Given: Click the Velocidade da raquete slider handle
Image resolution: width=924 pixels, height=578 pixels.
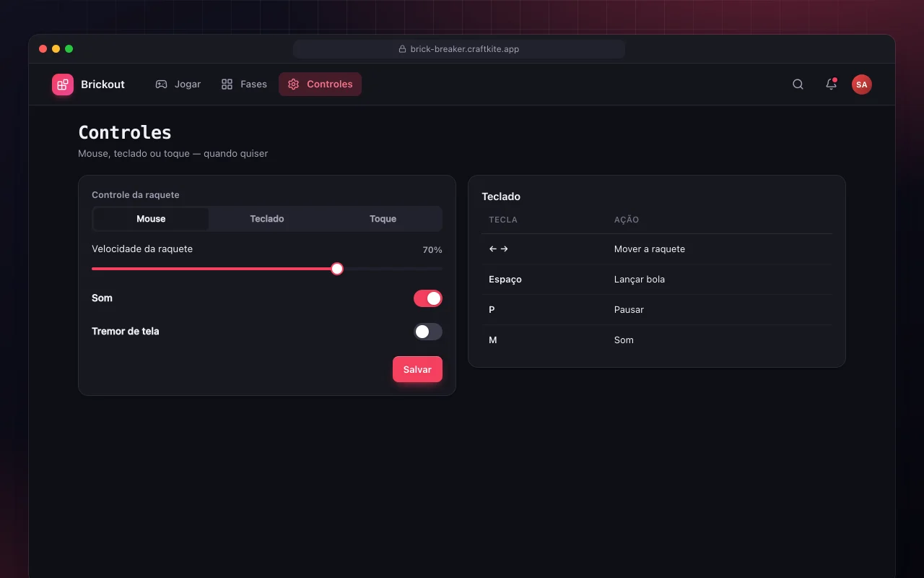Looking at the screenshot, I should (x=337, y=269).
